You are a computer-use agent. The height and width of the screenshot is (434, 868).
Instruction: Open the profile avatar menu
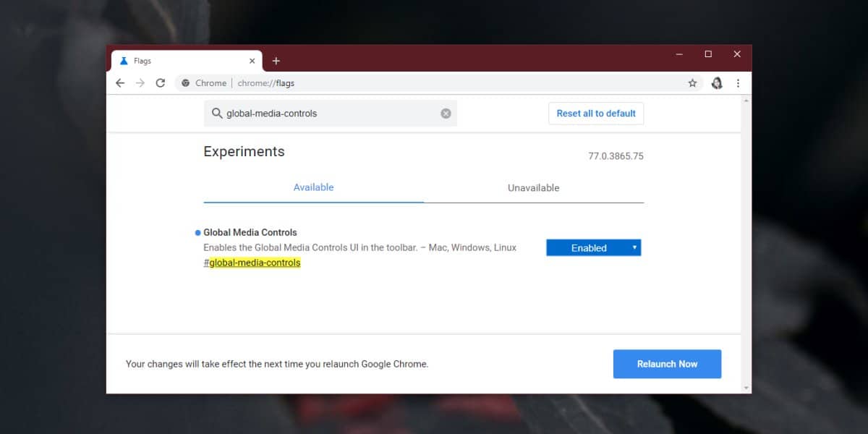coord(717,83)
